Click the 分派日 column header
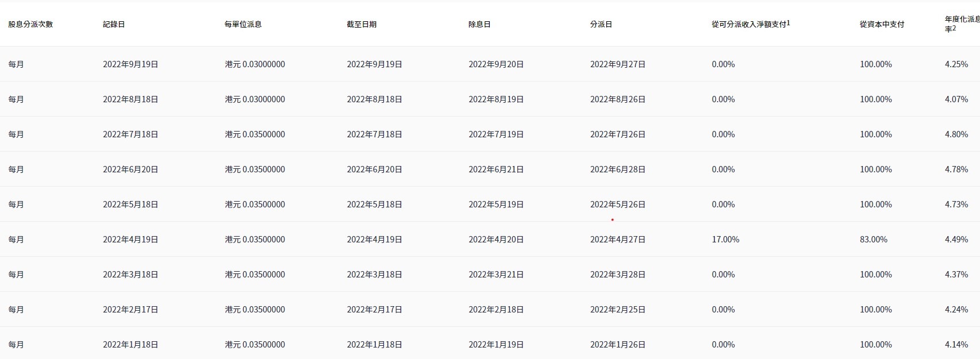This screenshot has height=359, width=980. click(x=601, y=24)
